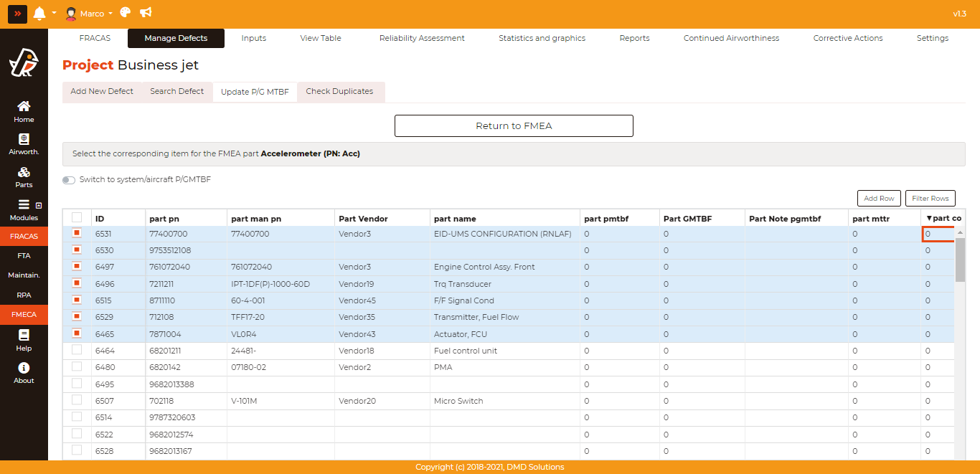The height and width of the screenshot is (474, 980).
Task: Sort by the part co column arrow
Action: click(930, 218)
